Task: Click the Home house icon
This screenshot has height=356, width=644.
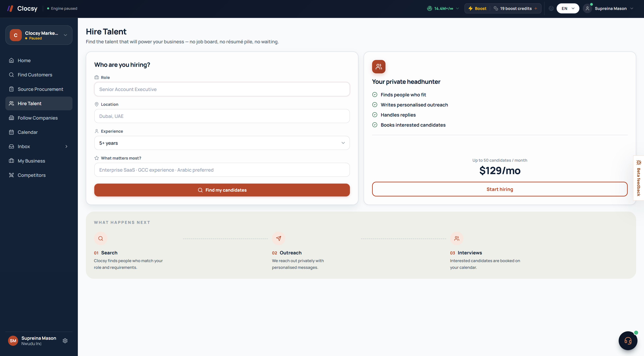Action: 11,61
